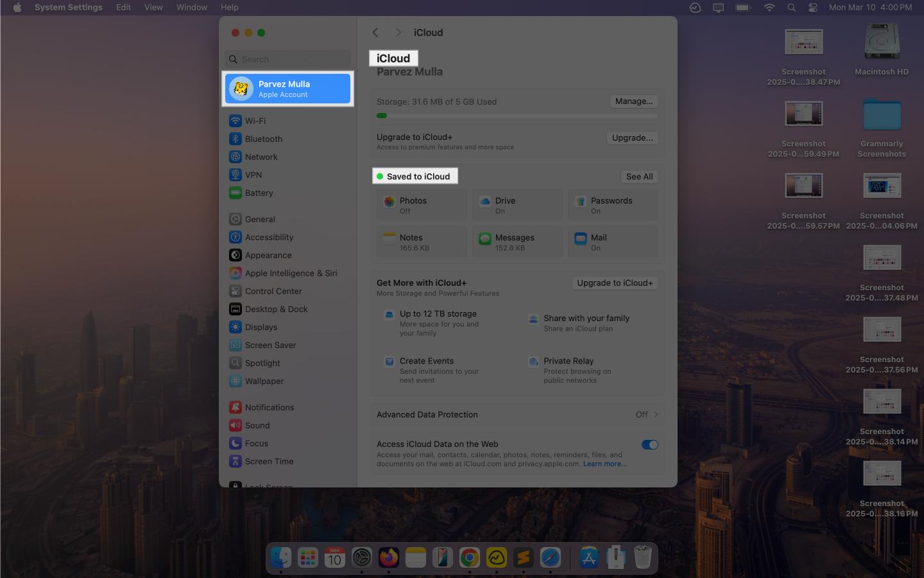Screen dimensions: 924x578
Task: Follow the Learn more... link
Action: (605, 464)
